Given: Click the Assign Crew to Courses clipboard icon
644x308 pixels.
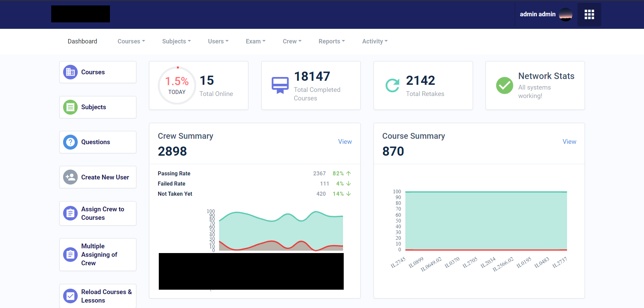Looking at the screenshot, I should pos(70,213).
